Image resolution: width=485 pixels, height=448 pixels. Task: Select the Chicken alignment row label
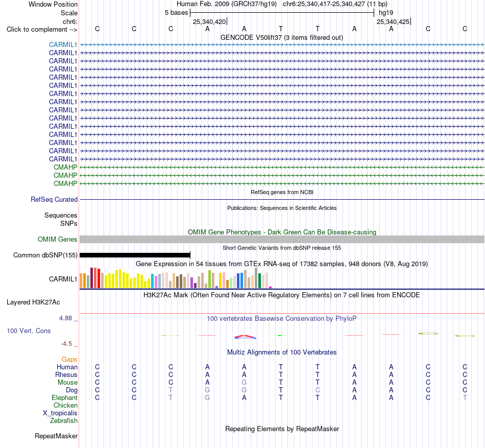(65, 405)
